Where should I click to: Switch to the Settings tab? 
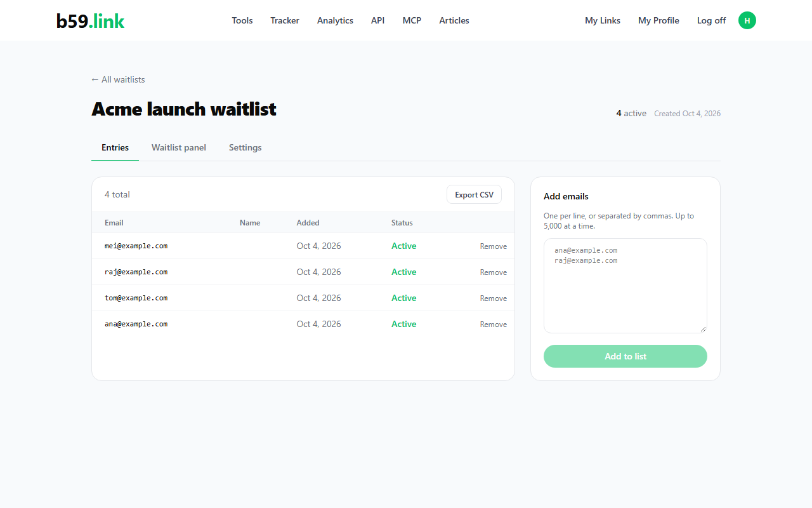point(246,147)
